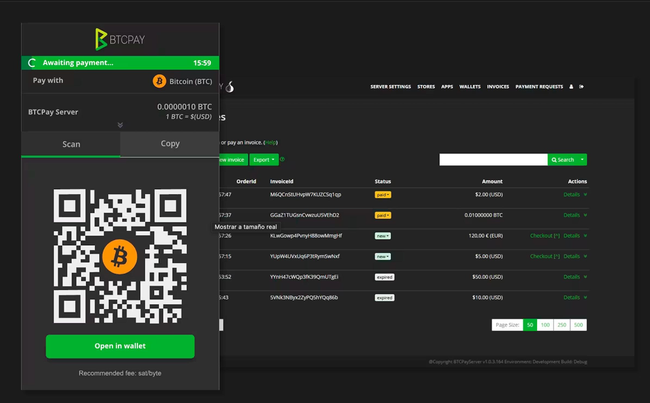The height and width of the screenshot is (403, 650).
Task: Click the expired badge on the $50.00 invoice
Action: 385,277
